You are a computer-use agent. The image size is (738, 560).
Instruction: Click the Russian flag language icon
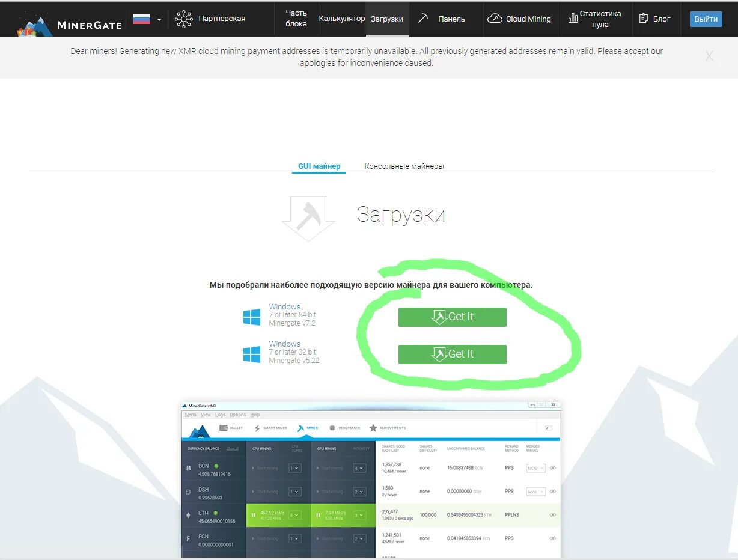click(x=142, y=19)
